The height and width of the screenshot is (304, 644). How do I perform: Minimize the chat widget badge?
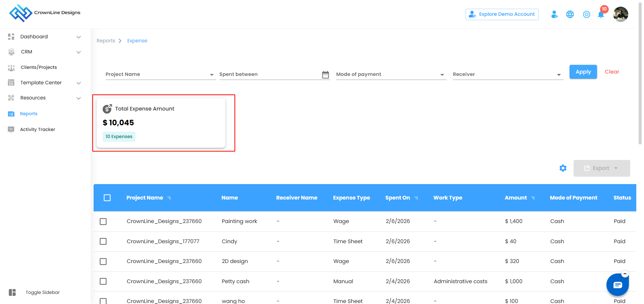click(625, 274)
